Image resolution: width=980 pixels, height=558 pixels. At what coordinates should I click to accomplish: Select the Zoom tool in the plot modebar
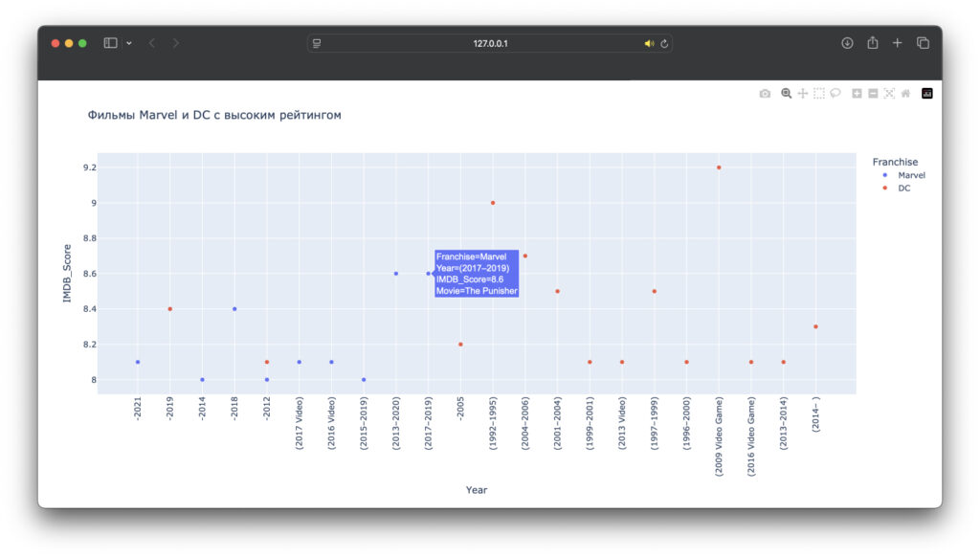(x=786, y=94)
